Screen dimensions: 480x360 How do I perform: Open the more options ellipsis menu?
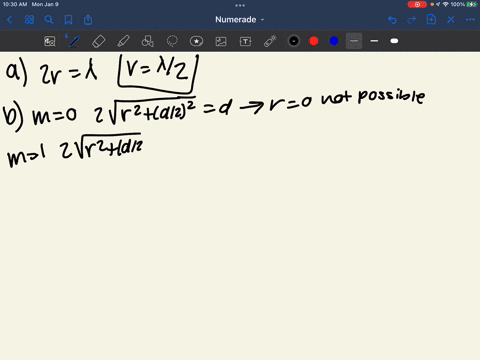[x=470, y=20]
